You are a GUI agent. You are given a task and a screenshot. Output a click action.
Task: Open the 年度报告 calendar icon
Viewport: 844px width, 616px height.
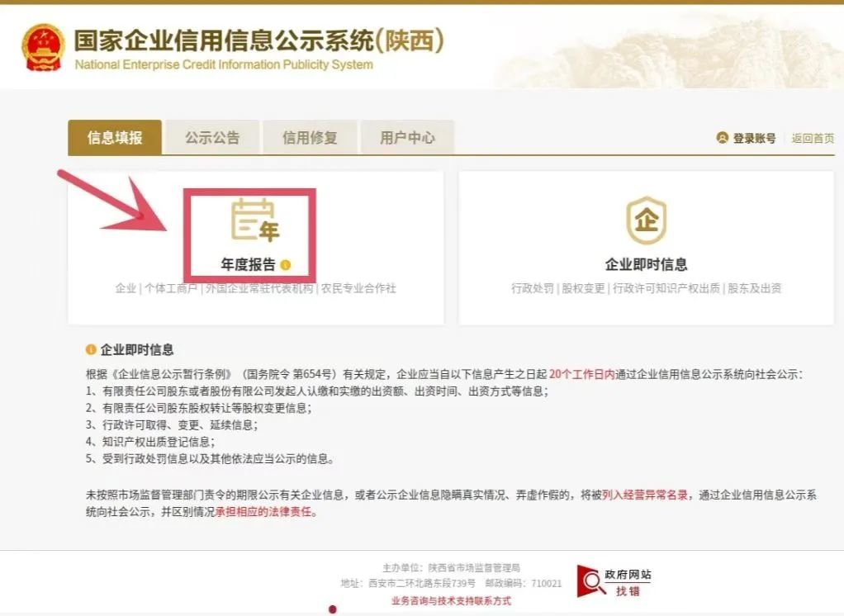click(255, 220)
